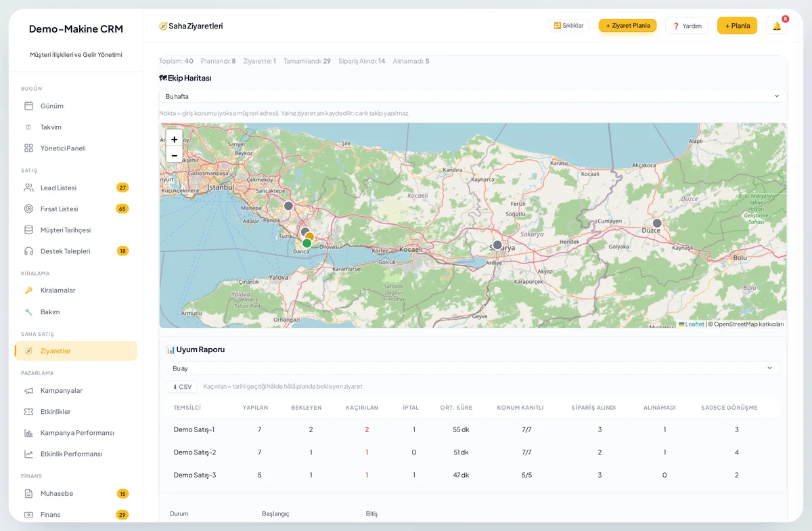Image resolution: width=812 pixels, height=531 pixels.
Task: Click the Günüm calendar icon in sidebar
Action: click(x=28, y=106)
